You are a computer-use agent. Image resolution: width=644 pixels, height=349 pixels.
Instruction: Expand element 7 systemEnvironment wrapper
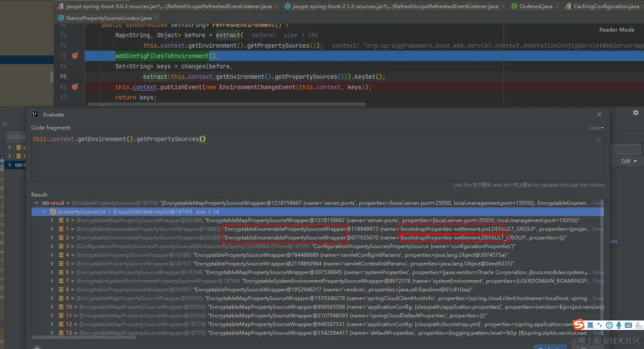point(53,281)
